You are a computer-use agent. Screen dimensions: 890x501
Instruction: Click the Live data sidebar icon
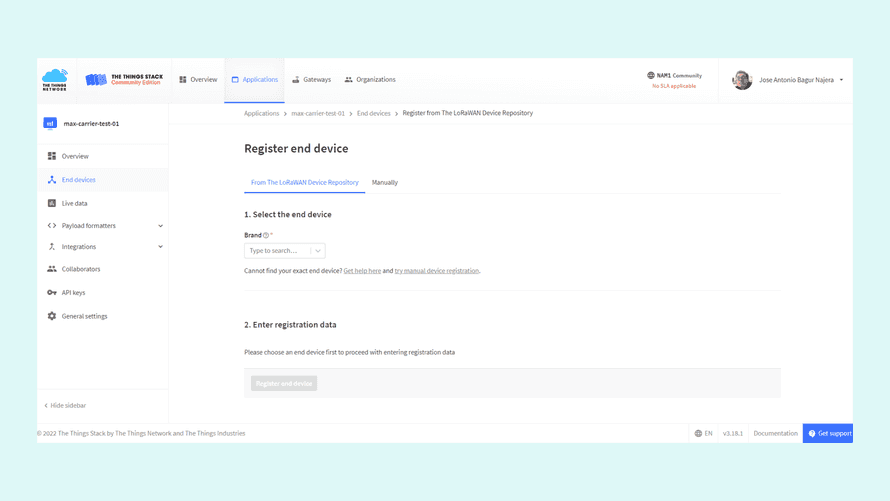point(52,203)
